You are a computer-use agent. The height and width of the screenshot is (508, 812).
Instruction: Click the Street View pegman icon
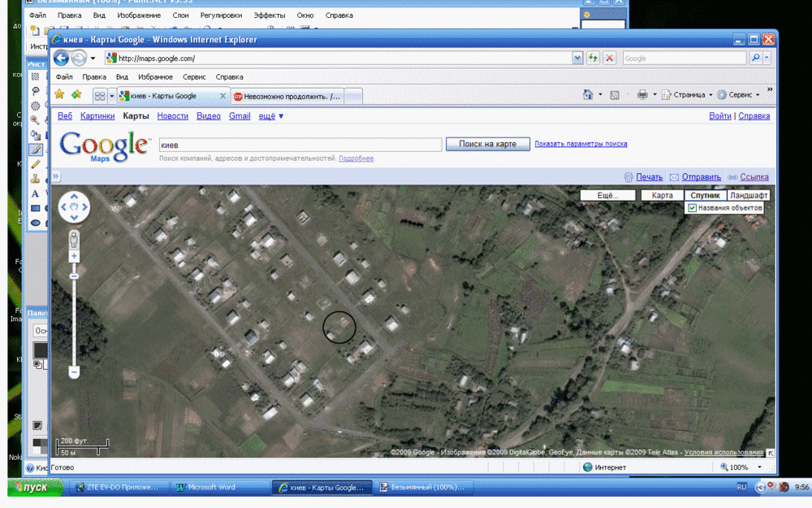[x=74, y=240]
